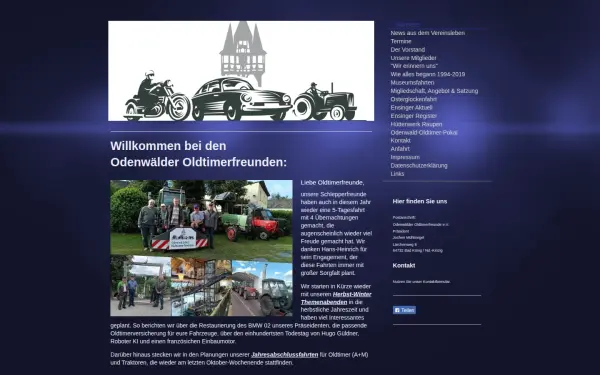Follow the Herbst-Winter Themenabenden link
This screenshot has height=375, width=600.
tap(336, 298)
